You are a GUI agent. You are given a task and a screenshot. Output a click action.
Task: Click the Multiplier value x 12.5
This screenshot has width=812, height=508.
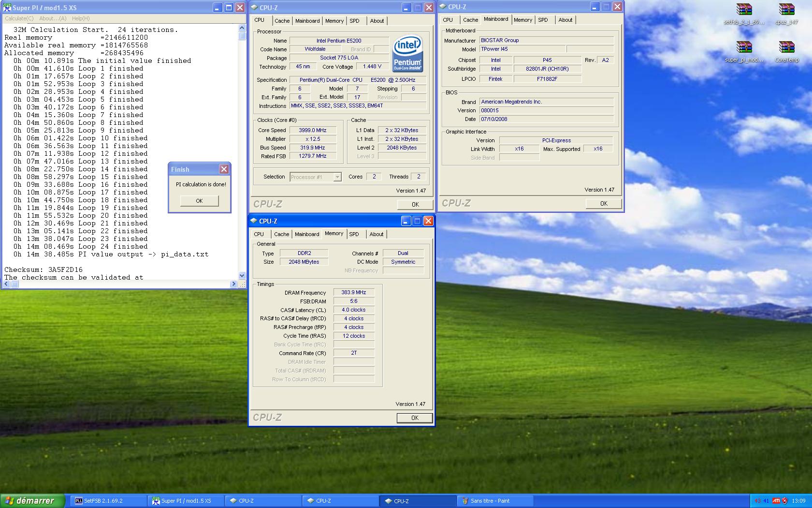tap(313, 139)
